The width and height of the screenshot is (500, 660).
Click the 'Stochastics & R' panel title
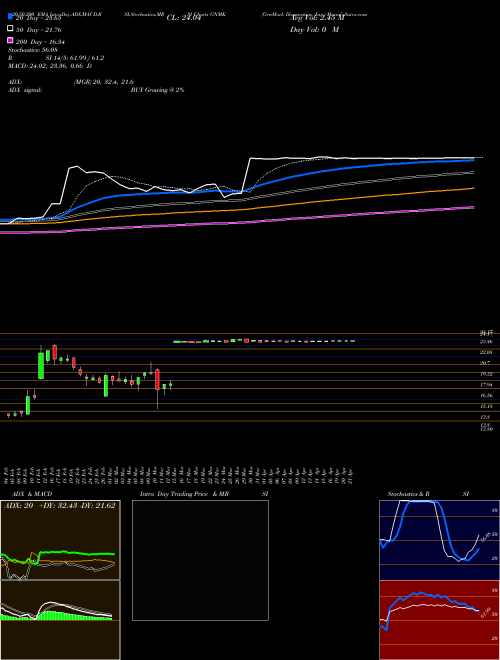pyautogui.click(x=408, y=494)
